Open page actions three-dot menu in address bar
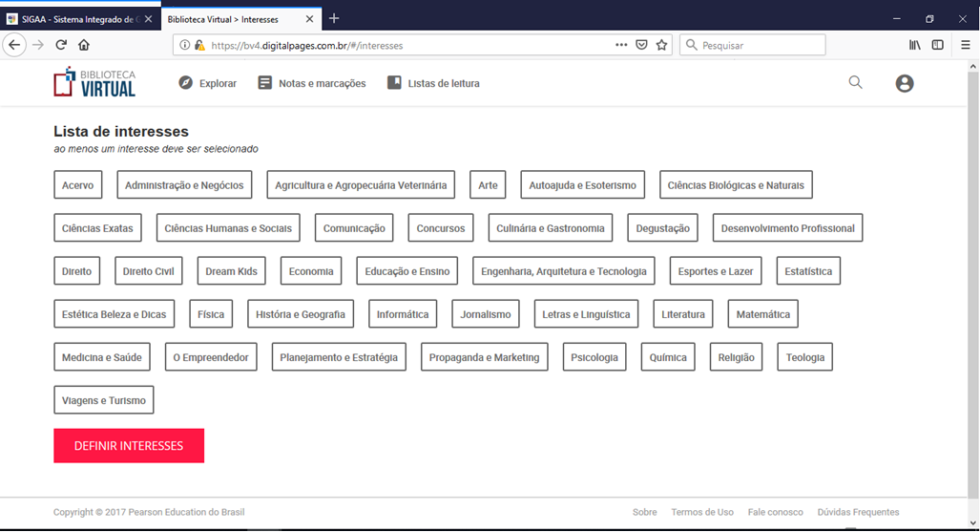The width and height of the screenshot is (980, 532). [621, 45]
